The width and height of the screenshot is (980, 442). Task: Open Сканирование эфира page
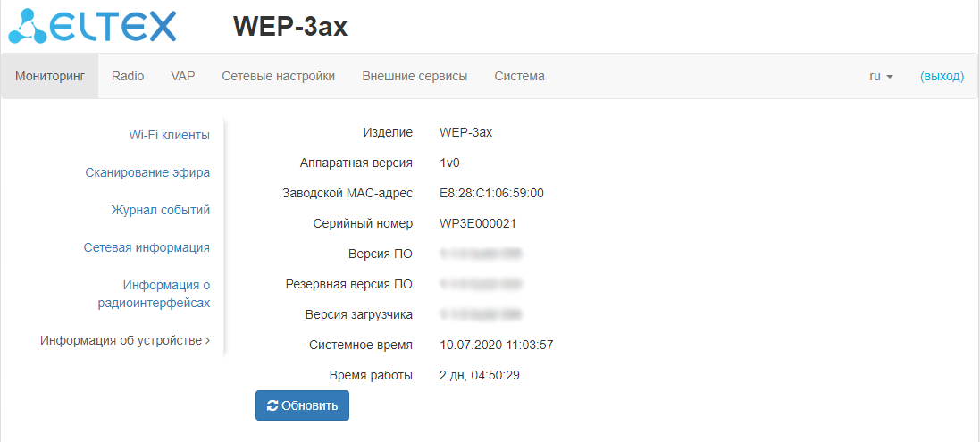(x=147, y=172)
